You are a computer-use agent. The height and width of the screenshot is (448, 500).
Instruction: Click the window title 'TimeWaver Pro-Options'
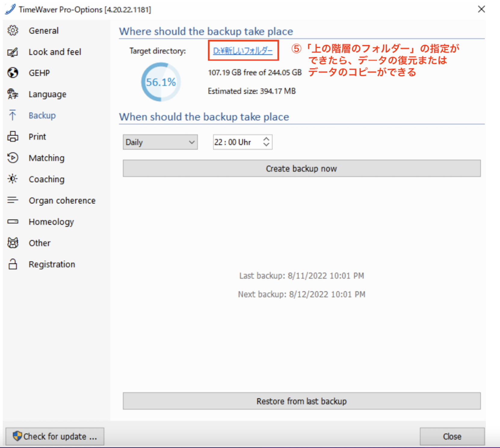[60, 10]
